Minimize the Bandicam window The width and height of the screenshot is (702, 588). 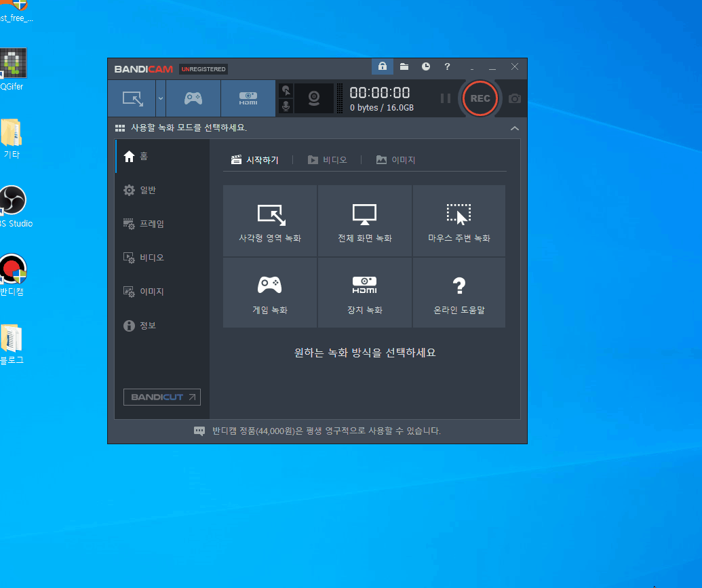click(492, 68)
